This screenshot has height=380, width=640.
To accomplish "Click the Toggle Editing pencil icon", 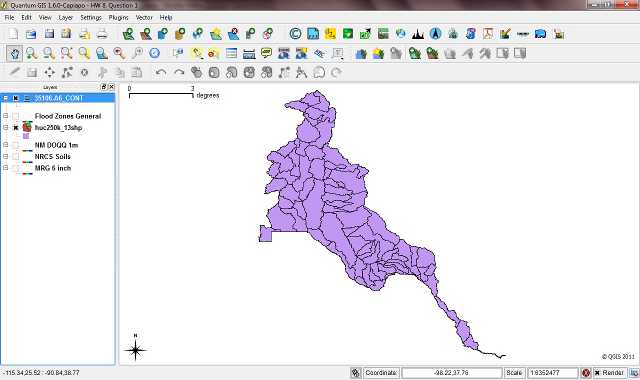I will pyautogui.click(x=14, y=73).
